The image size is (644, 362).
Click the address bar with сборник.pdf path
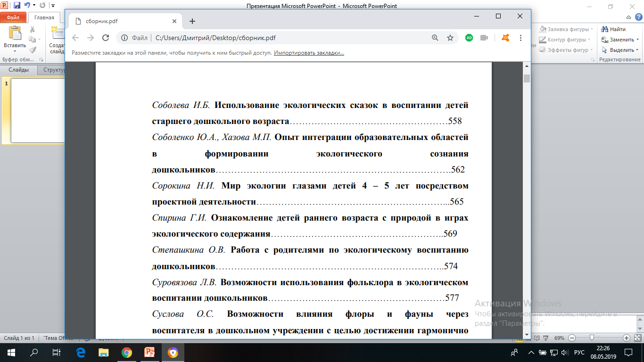(288, 38)
